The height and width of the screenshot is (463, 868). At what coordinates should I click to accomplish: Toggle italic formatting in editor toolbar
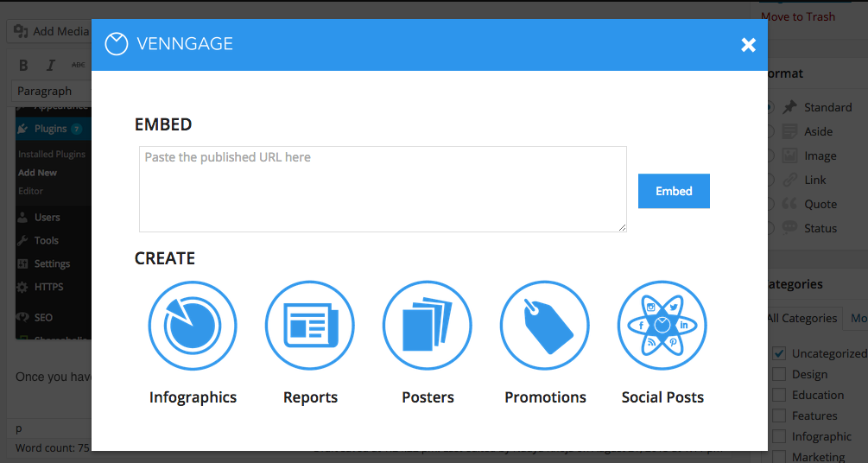tap(50, 65)
